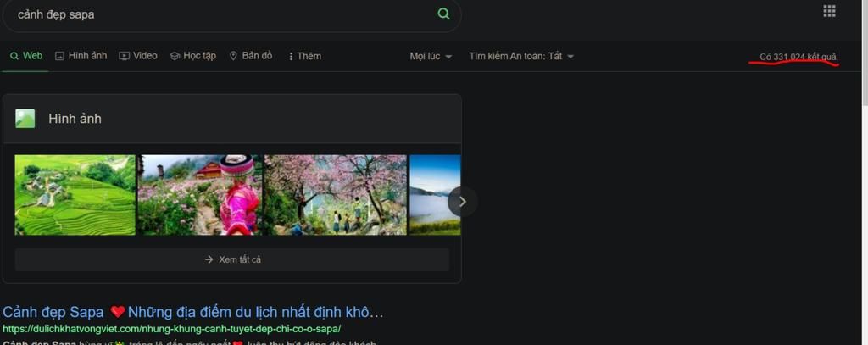Select the Web tab
Image resolution: width=868 pixels, height=345 pixels.
click(x=26, y=56)
